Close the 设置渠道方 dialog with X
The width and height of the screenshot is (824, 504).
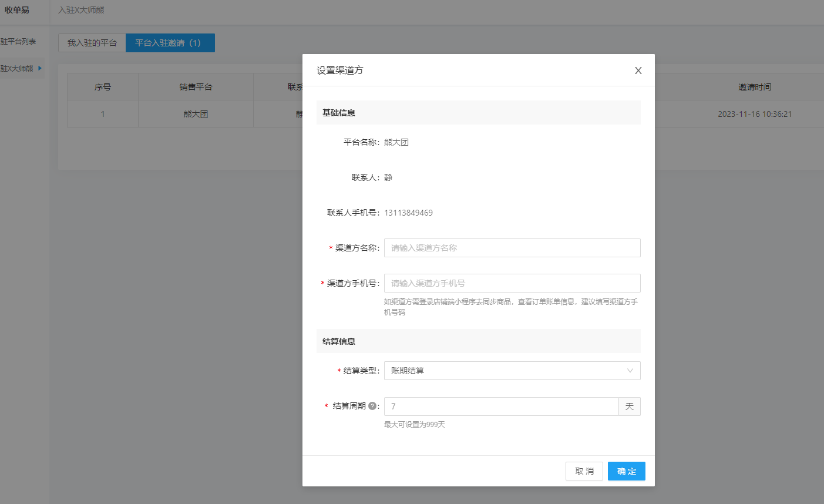click(x=638, y=70)
